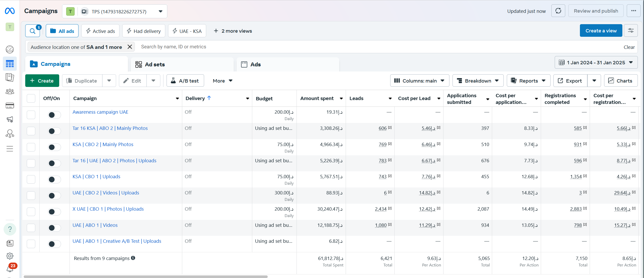This screenshot has width=644, height=278.
Task: Toggle on X UAE CBO 1 Photos campaign
Action: [54, 212]
